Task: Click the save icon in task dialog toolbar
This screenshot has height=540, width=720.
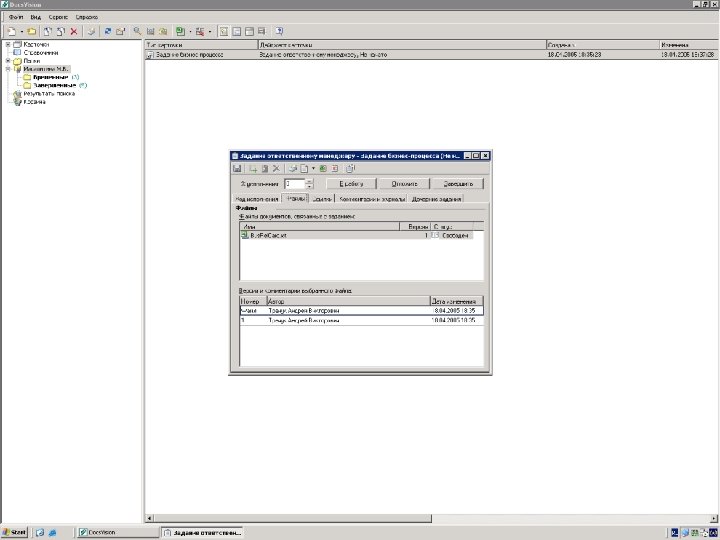Action: pos(237,169)
